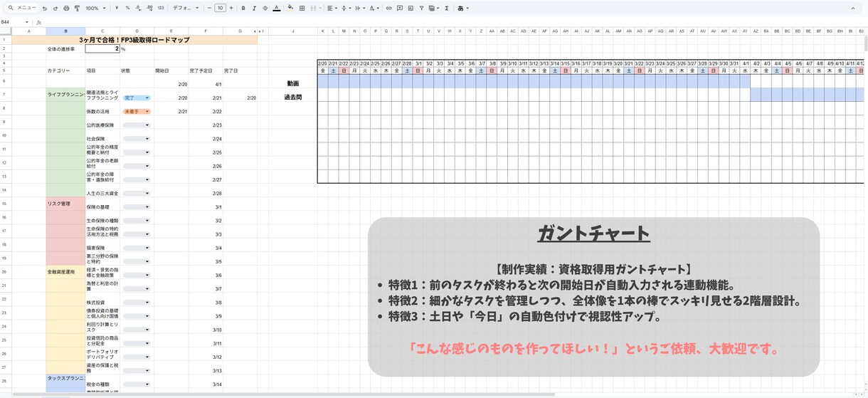Open status dropdown for 社会保険 row

coord(137,139)
